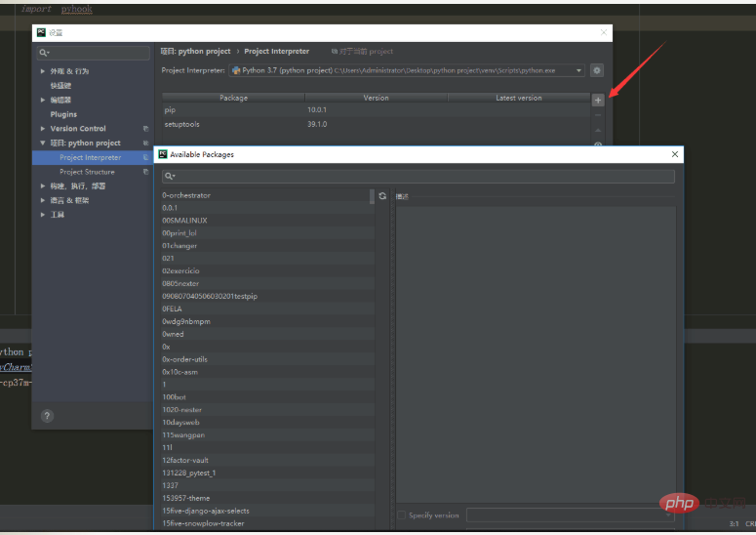Expand the 工具 settings section

(43, 215)
